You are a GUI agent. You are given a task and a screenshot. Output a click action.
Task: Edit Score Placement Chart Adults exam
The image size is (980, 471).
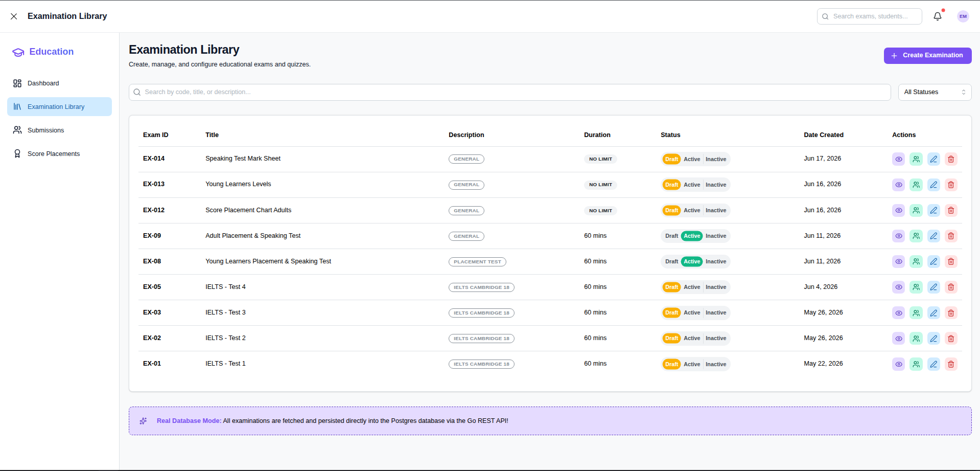[x=934, y=210]
